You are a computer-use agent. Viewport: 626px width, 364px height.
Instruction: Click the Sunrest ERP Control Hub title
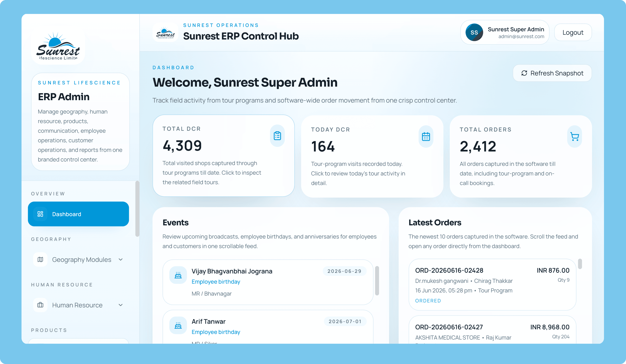(x=241, y=36)
